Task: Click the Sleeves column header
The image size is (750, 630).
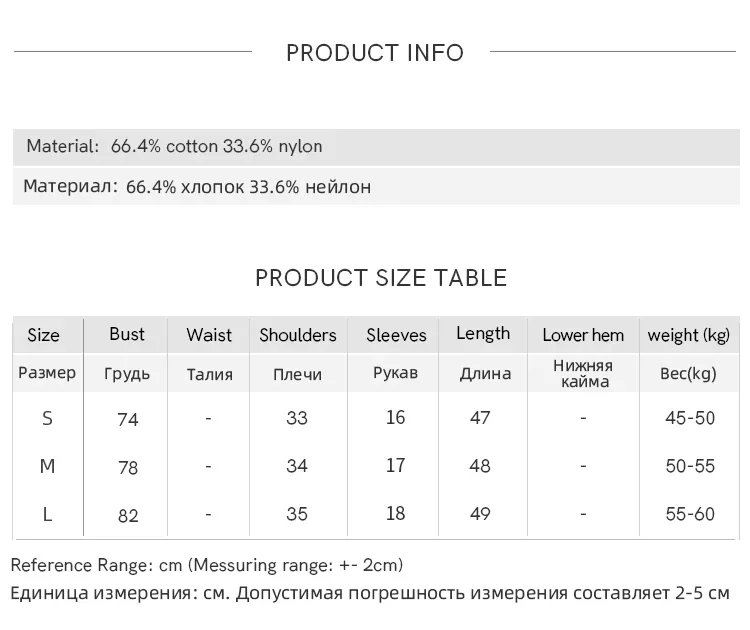Action: [x=396, y=335]
